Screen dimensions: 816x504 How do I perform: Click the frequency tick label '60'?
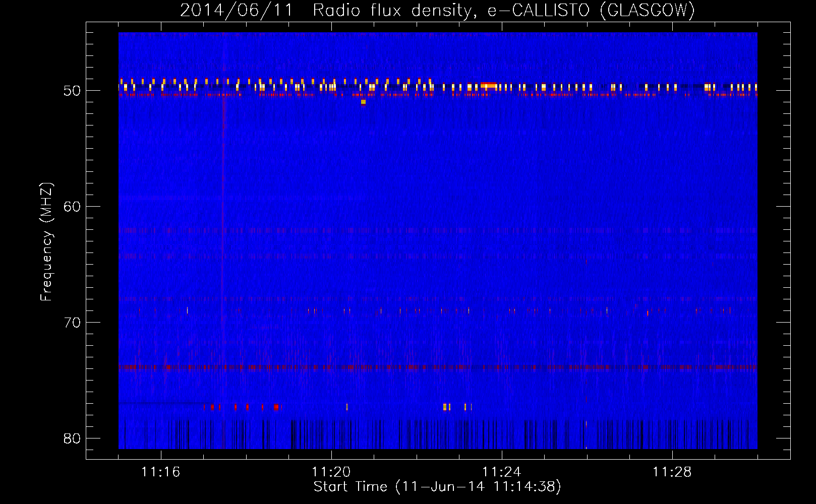tap(72, 207)
